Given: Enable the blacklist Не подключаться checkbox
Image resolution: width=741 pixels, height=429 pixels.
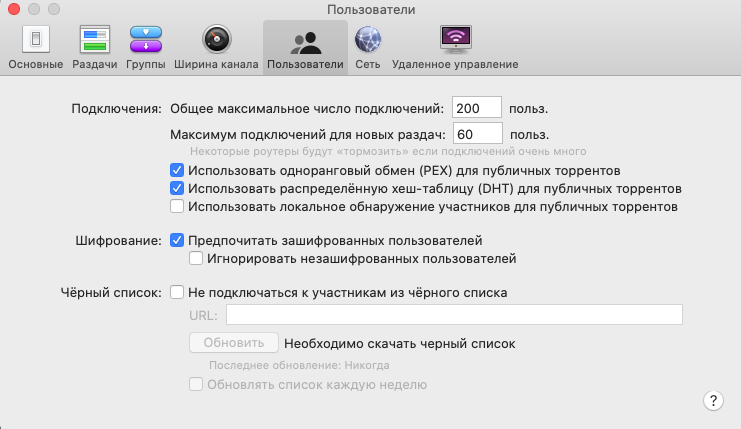Looking at the screenshot, I should click(177, 293).
